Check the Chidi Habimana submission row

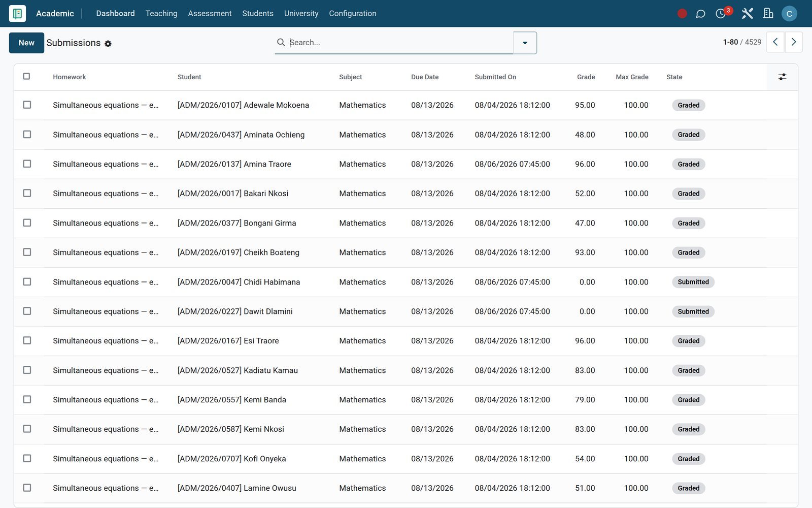pos(27,281)
